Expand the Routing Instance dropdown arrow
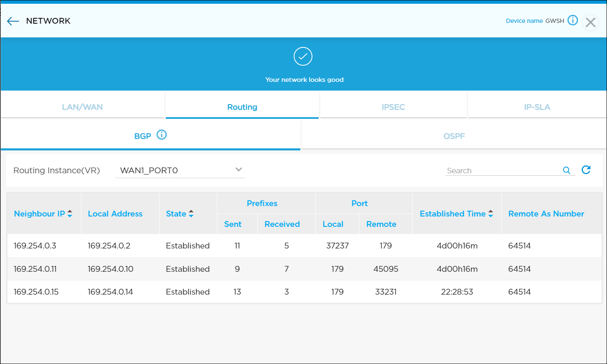The width and height of the screenshot is (607, 364). pos(238,170)
